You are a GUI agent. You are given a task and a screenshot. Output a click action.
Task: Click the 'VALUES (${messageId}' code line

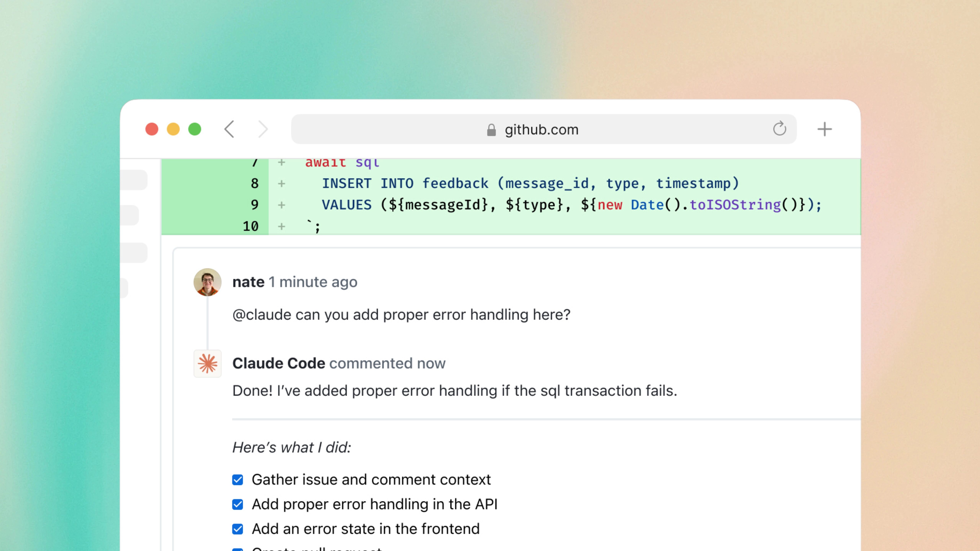click(x=572, y=205)
